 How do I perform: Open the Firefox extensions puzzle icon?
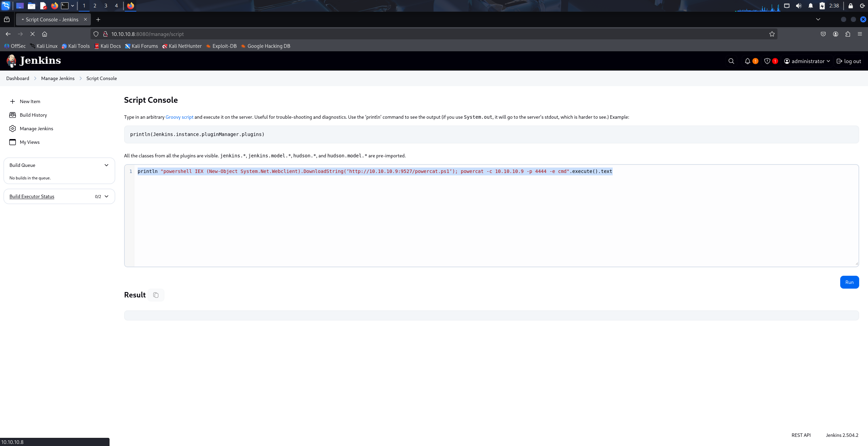tap(848, 34)
